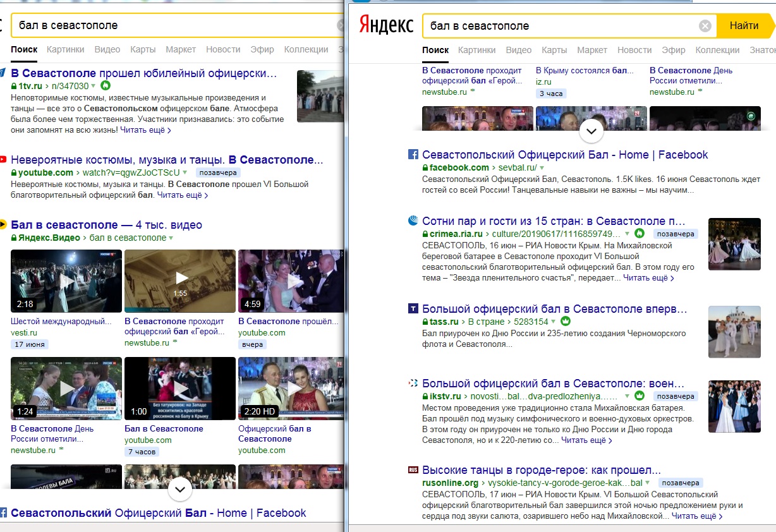This screenshot has width=776, height=532.
Task: Open the Яндекс logo home link
Action: (x=387, y=25)
